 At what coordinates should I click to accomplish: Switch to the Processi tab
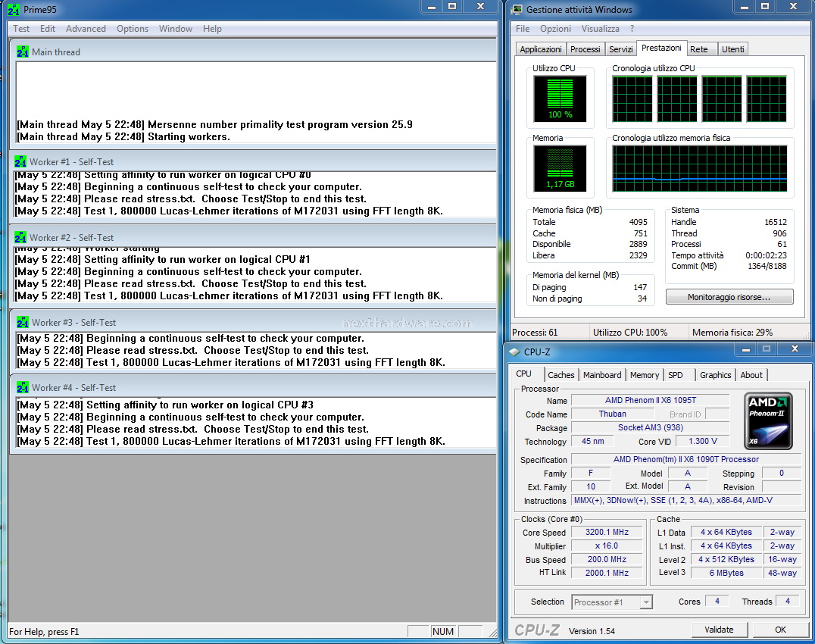585,49
